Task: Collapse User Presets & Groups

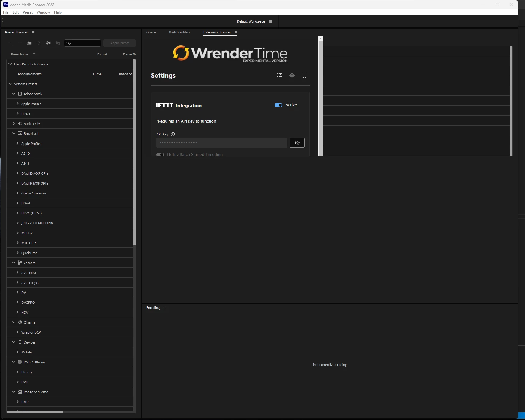Action: coord(10,64)
